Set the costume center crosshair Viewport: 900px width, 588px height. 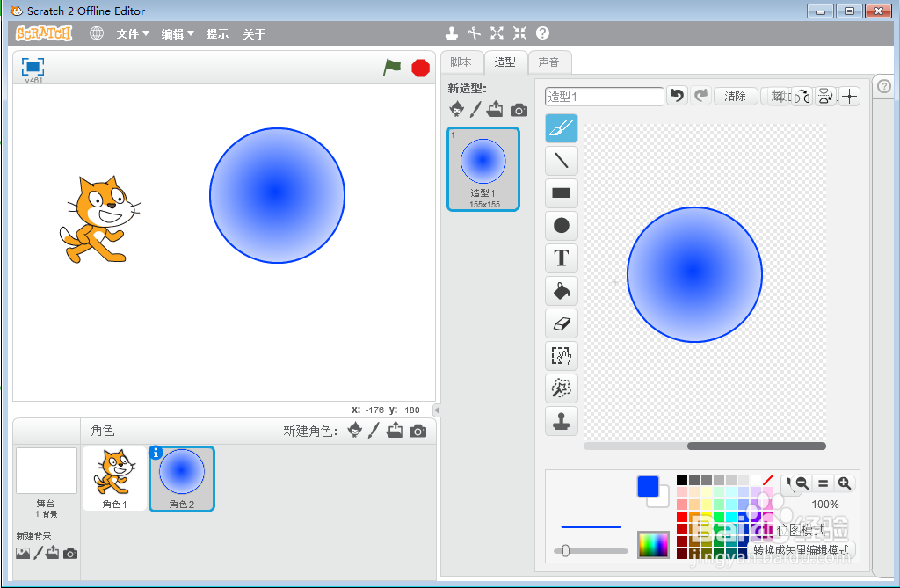850,97
